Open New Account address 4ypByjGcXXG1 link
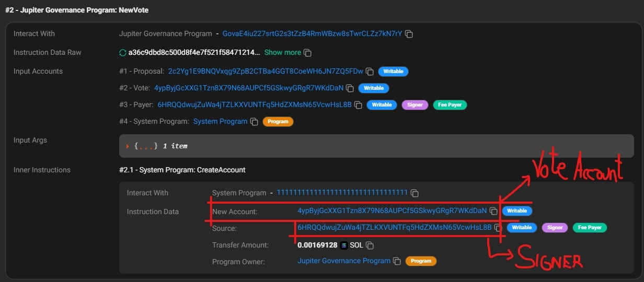This screenshot has width=644, height=282. coord(392,210)
